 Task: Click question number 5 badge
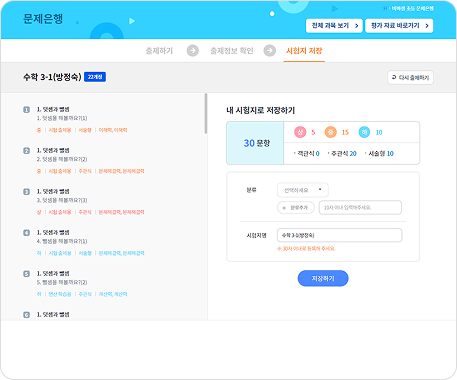(26, 274)
